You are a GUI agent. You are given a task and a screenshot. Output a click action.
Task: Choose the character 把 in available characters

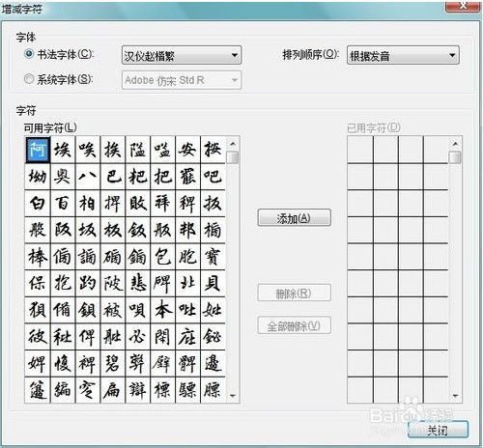pyautogui.click(x=162, y=177)
